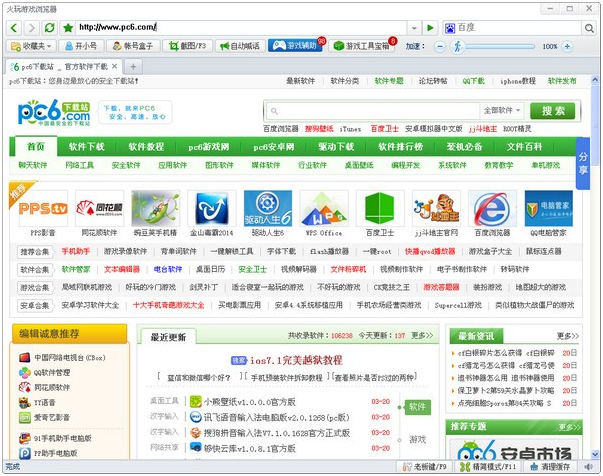The height and width of the screenshot is (476, 603).
Task: Open the 软件下载 navigation menu
Action: click(x=87, y=146)
